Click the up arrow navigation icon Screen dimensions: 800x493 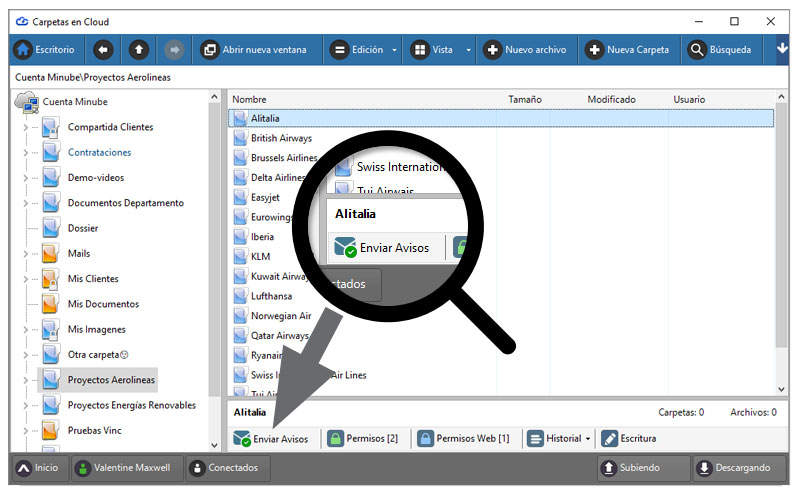[138, 50]
